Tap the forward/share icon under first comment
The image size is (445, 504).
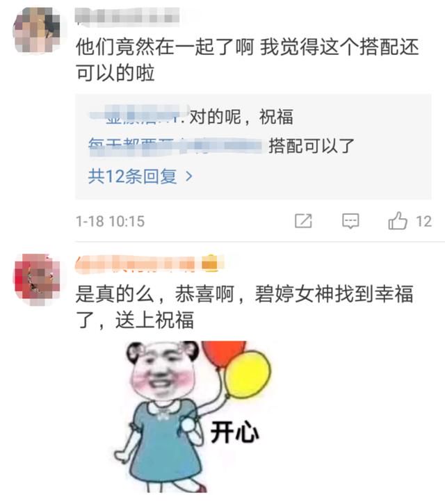pyautogui.click(x=303, y=221)
